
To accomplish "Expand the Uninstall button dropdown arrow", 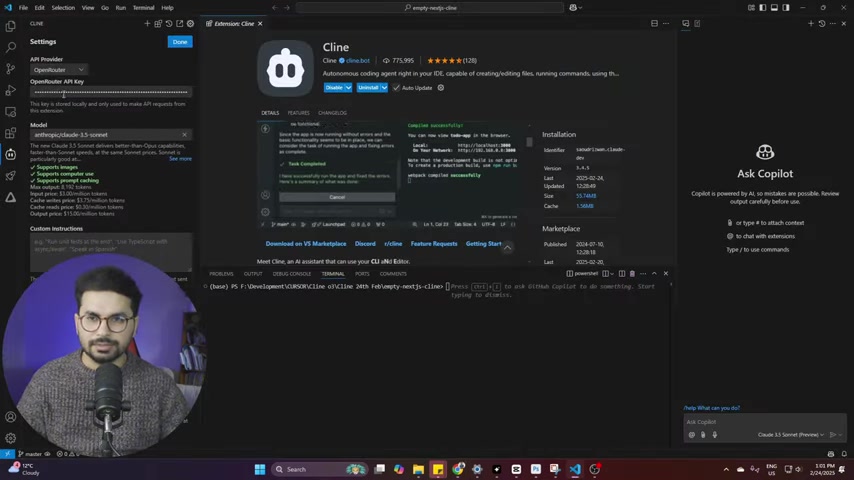I will pos(384,88).
